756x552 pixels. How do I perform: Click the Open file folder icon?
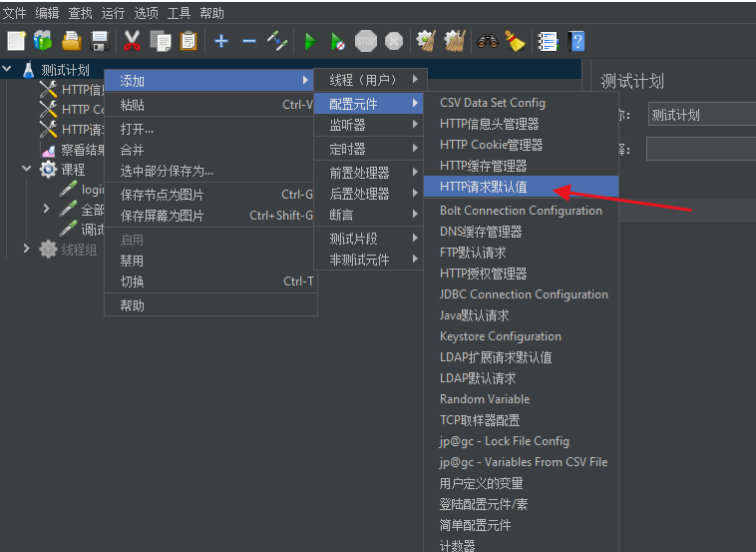click(72, 41)
